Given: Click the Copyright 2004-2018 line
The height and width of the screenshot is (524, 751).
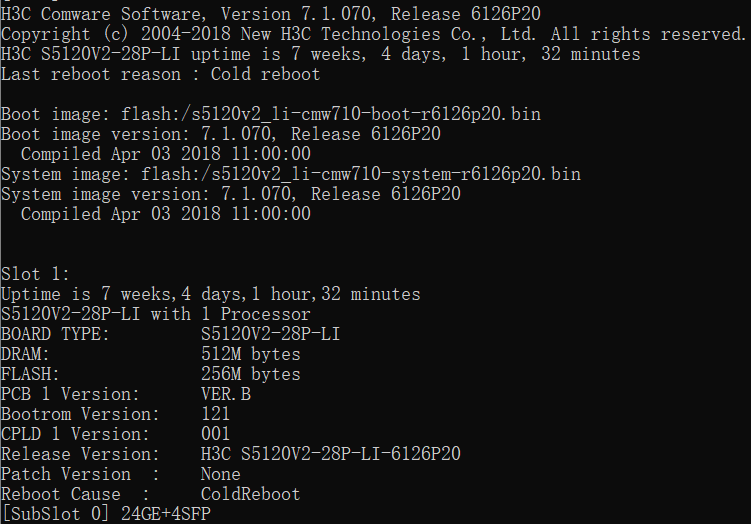Looking at the screenshot, I should [x=372, y=33].
